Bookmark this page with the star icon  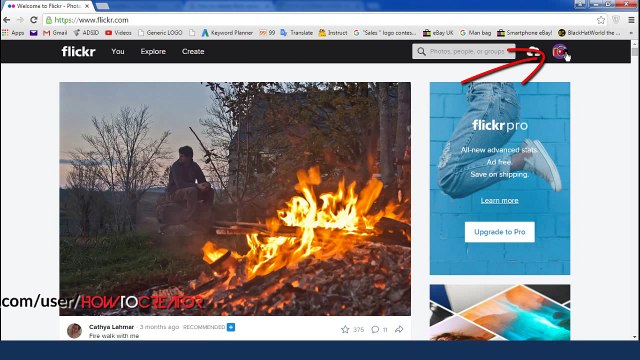point(601,20)
